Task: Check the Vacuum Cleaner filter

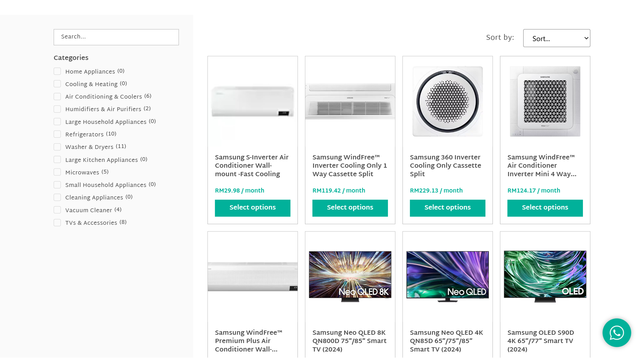Action: [x=57, y=210]
